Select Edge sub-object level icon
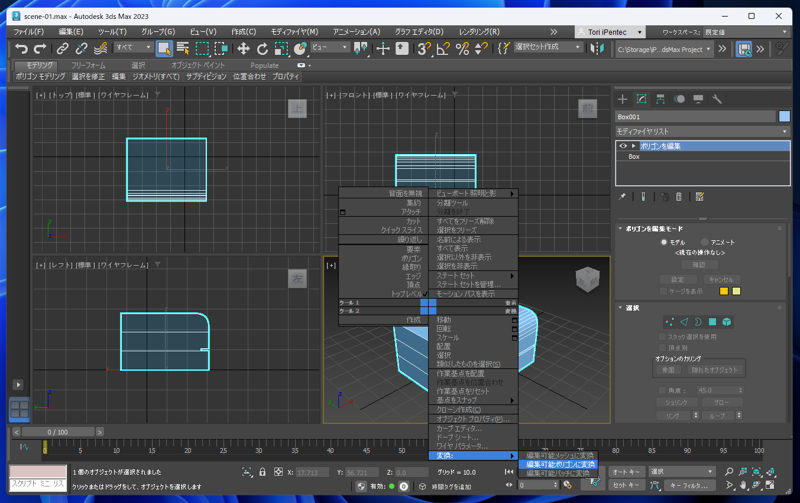 pos(684,321)
